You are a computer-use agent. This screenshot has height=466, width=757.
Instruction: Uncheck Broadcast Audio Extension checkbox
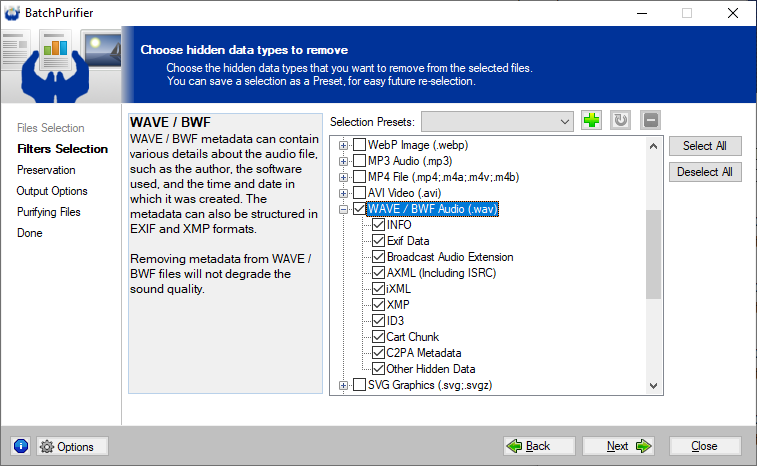click(x=378, y=256)
